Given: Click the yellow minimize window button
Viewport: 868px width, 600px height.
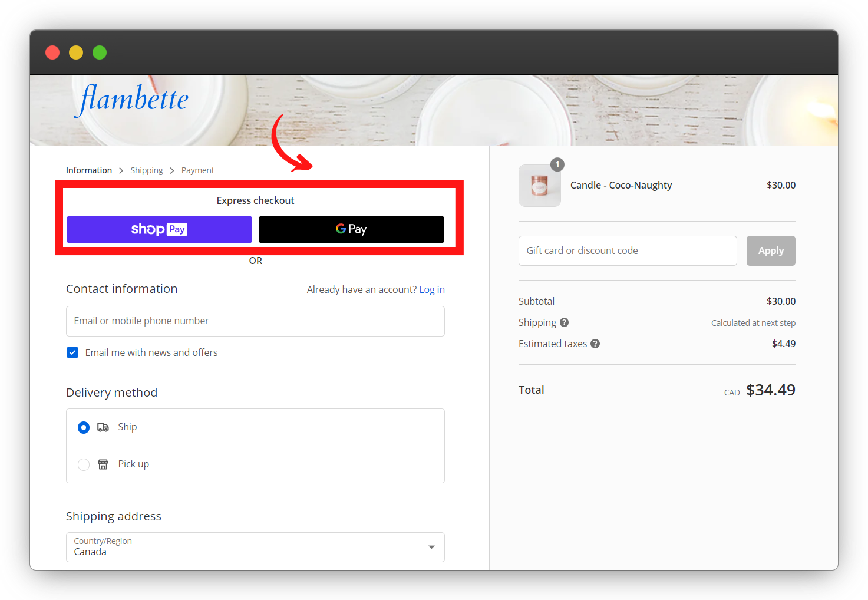Looking at the screenshot, I should click(76, 52).
